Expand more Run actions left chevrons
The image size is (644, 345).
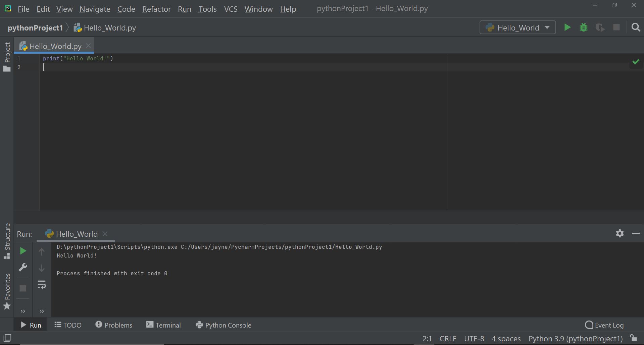point(23,311)
